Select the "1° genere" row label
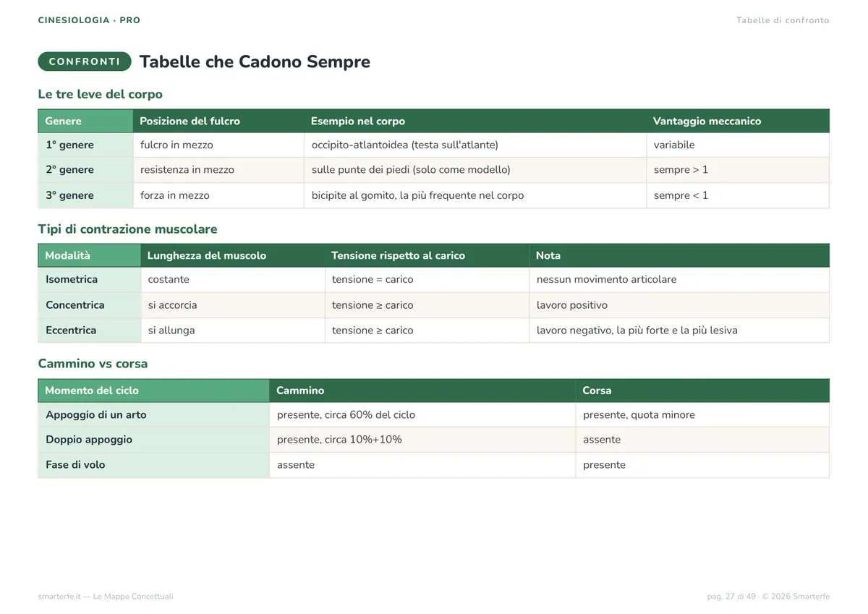The image size is (868, 614). [85, 145]
